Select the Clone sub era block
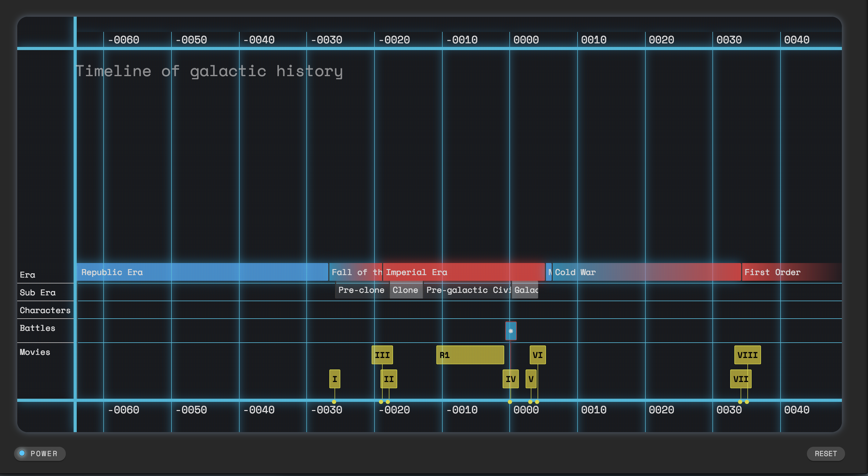868x476 pixels. [406, 290]
